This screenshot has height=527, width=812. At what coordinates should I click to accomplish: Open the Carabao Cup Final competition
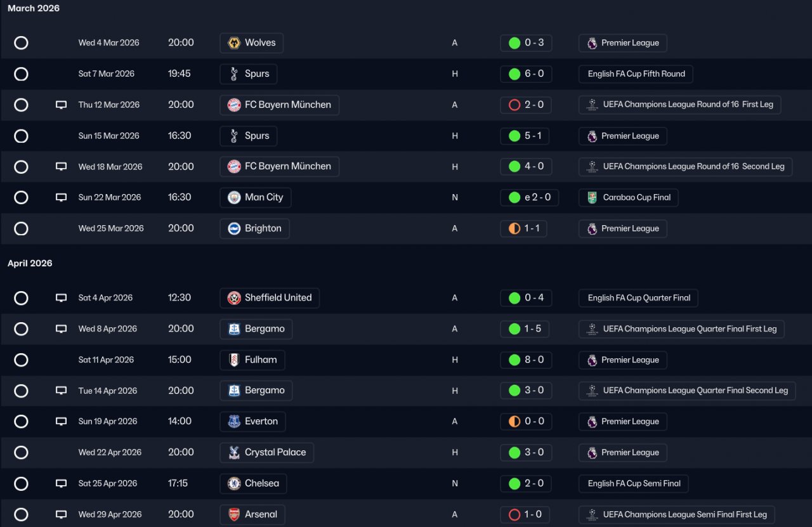(x=636, y=197)
